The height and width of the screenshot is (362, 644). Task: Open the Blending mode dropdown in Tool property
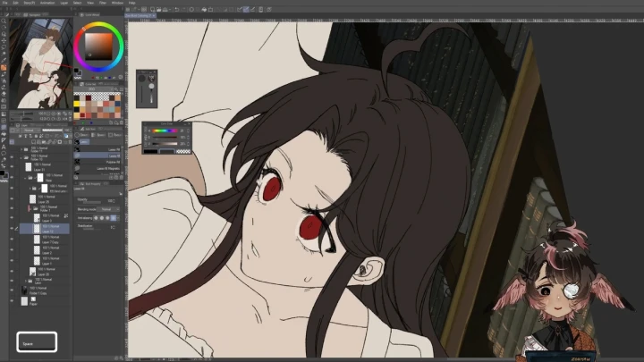point(109,209)
